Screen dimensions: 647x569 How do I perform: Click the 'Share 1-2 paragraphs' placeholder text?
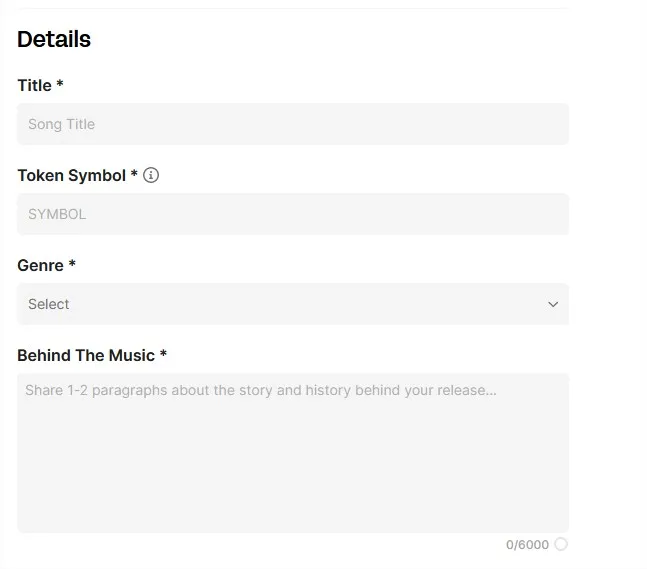260,390
